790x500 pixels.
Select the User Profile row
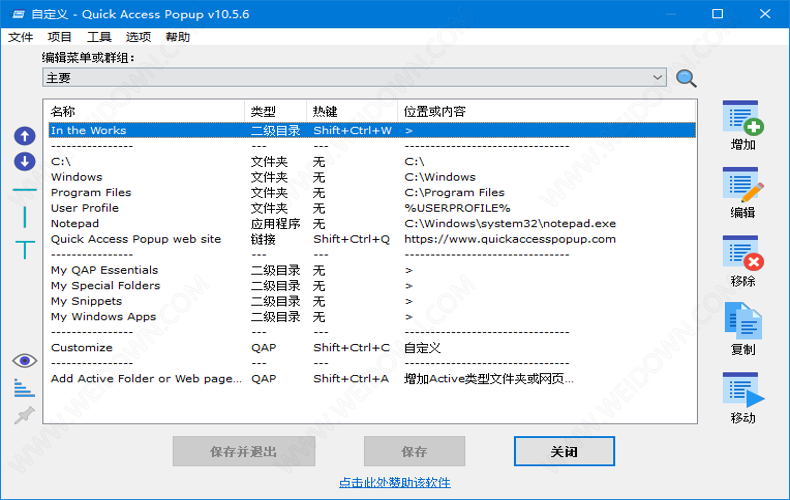click(x=372, y=208)
